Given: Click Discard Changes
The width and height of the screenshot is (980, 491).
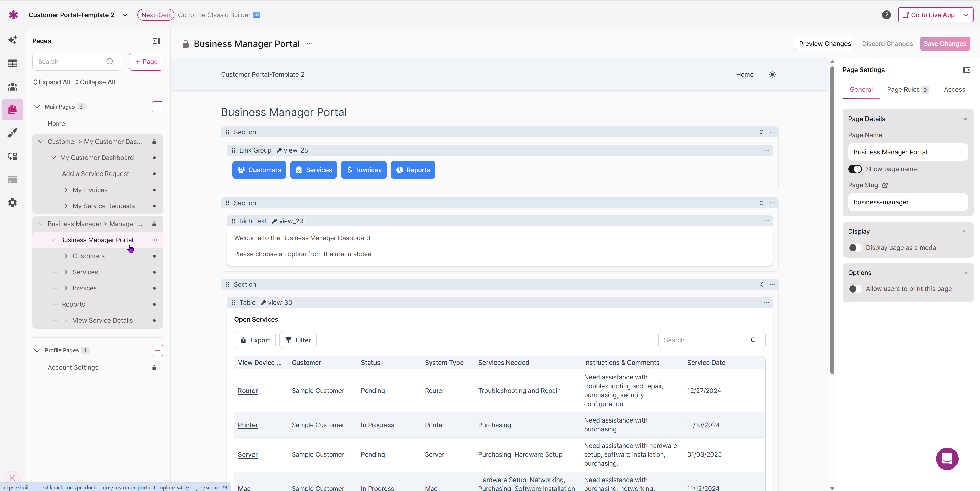Looking at the screenshot, I should (x=887, y=44).
